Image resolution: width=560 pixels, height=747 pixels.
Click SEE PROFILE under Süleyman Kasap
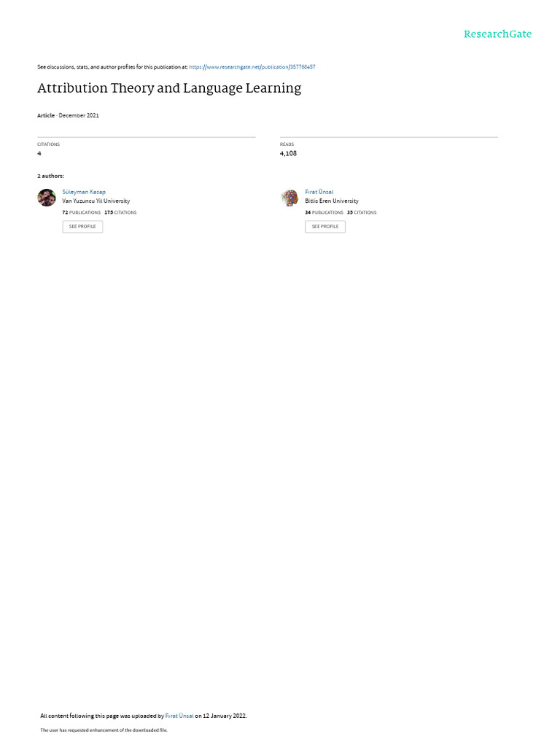click(x=82, y=226)
